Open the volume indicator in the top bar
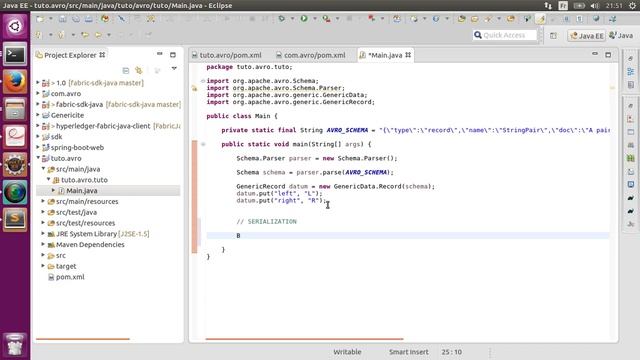640x360 pixels. click(595, 6)
